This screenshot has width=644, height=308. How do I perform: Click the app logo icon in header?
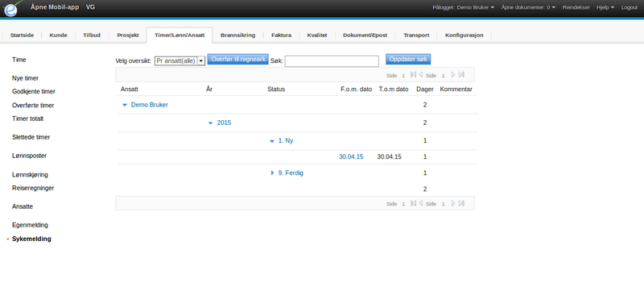[x=11, y=9]
